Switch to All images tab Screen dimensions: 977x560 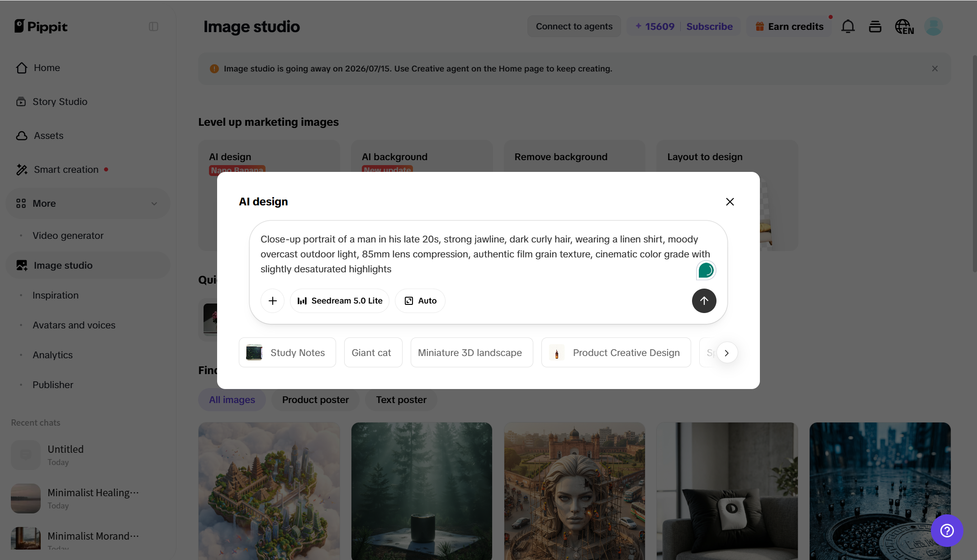tap(232, 400)
